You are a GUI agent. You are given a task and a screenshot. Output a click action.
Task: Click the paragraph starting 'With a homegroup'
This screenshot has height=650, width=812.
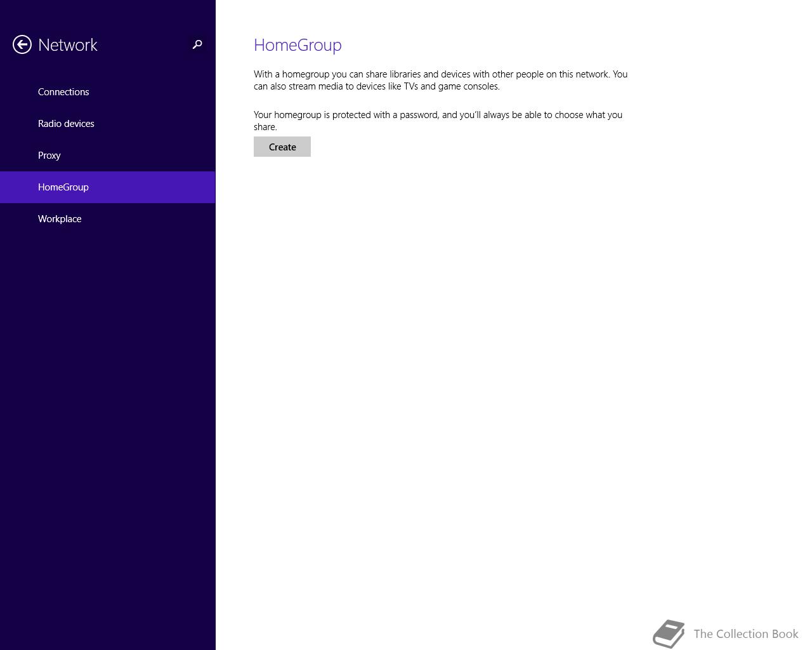(x=441, y=80)
